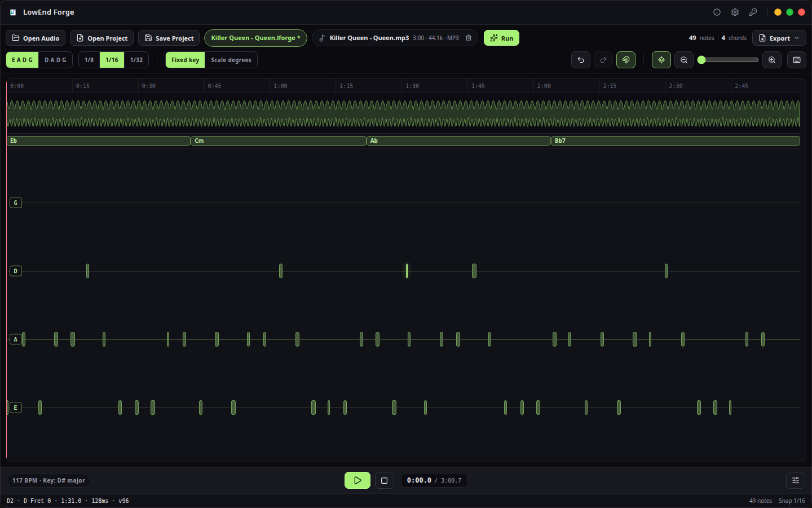This screenshot has height=508, width=812.
Task: Click the D string label
Action: 16,271
